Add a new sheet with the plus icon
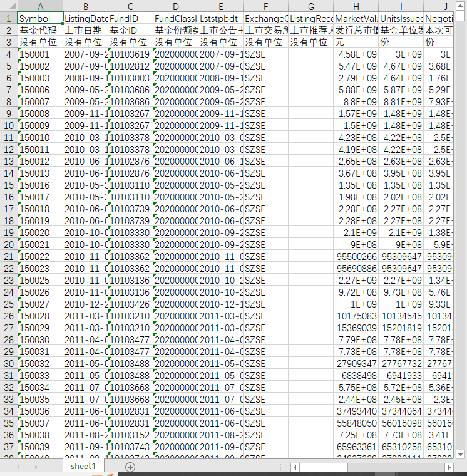The image size is (467, 476). (x=130, y=467)
